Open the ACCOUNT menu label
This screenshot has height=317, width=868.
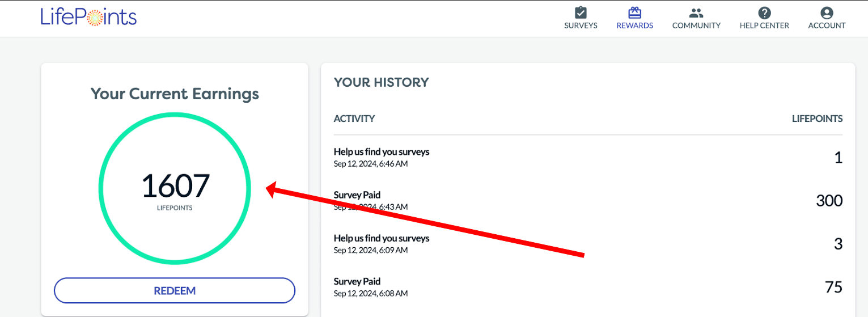click(x=827, y=26)
